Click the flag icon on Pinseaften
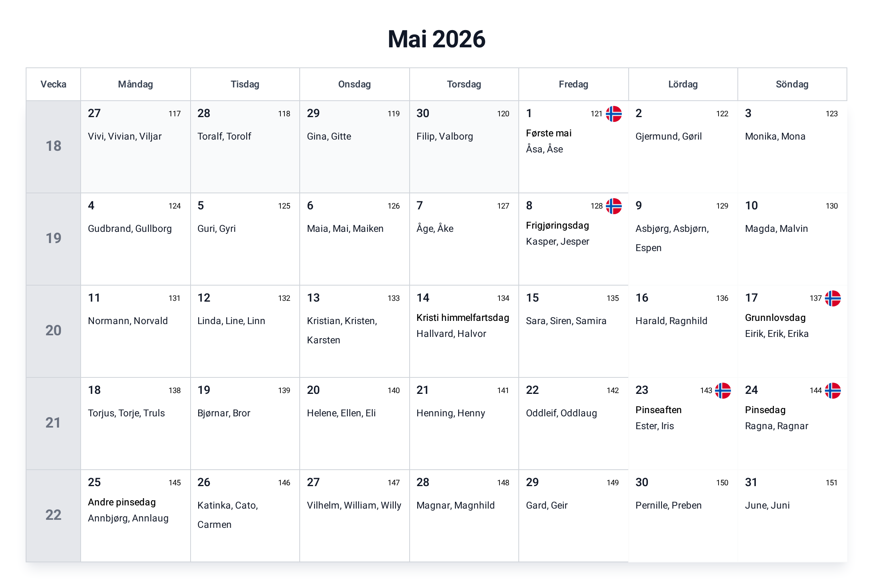Image resolution: width=873 pixels, height=588 pixels. (723, 391)
